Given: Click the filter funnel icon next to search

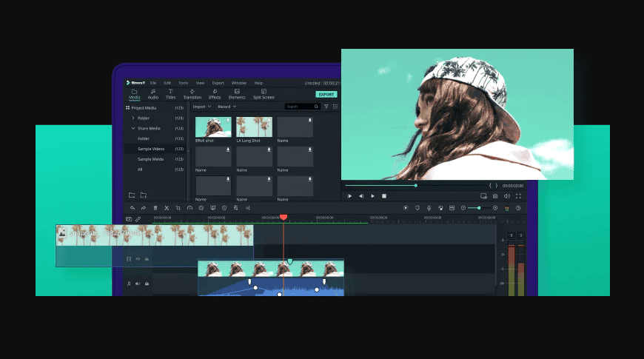Looking at the screenshot, I should [x=326, y=107].
